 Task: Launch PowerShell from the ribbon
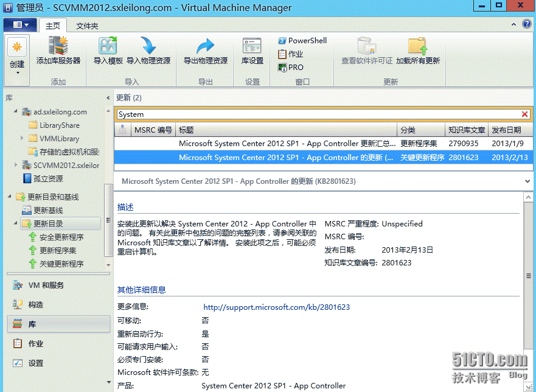point(302,41)
